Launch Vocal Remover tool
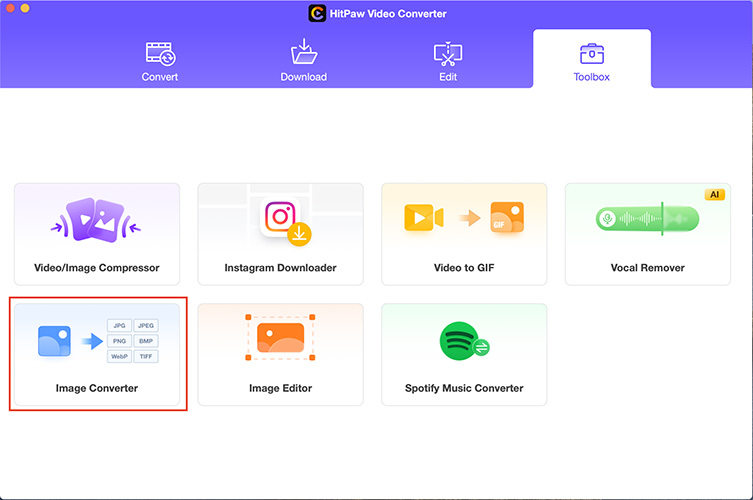 (x=648, y=234)
